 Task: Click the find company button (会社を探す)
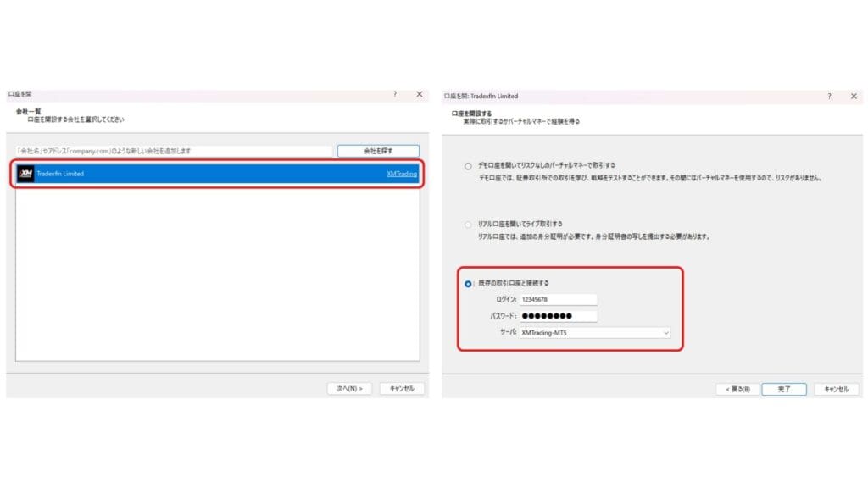tap(378, 151)
